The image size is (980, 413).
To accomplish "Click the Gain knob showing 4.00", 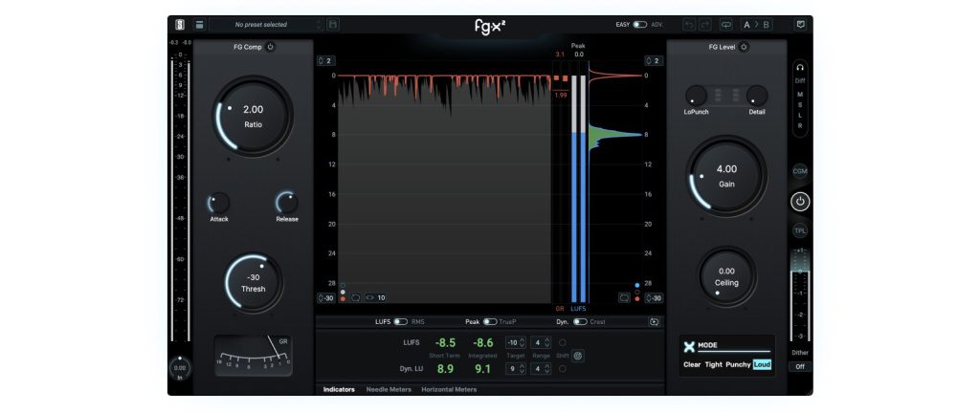I will (726, 176).
